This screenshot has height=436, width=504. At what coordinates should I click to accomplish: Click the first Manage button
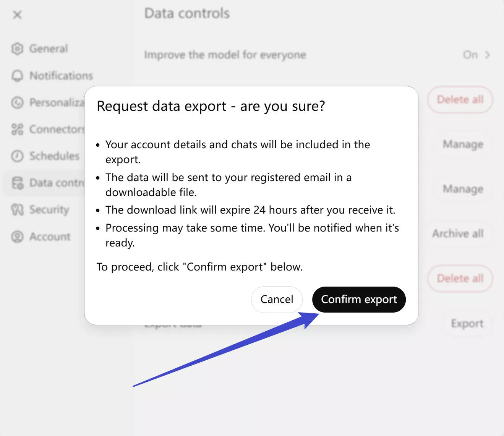[x=462, y=144]
